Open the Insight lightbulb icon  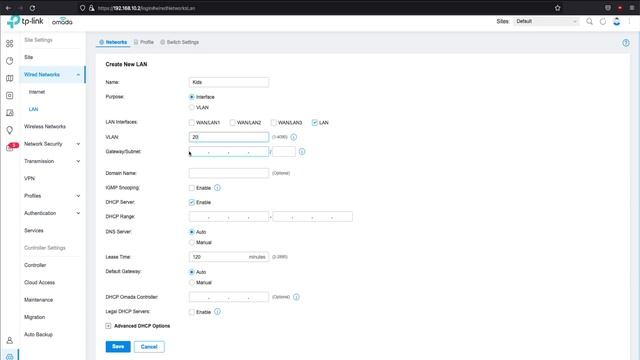(9, 130)
